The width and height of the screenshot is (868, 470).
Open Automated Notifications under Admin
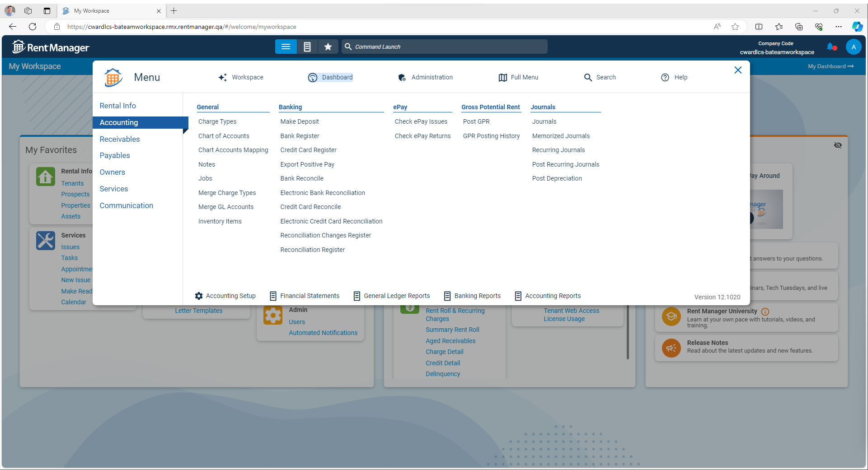tap(323, 333)
